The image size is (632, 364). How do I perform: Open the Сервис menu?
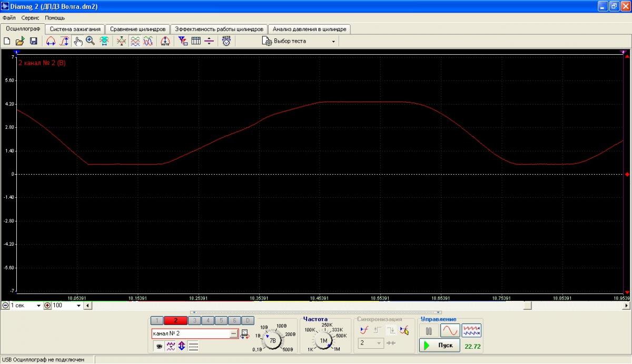pos(30,18)
